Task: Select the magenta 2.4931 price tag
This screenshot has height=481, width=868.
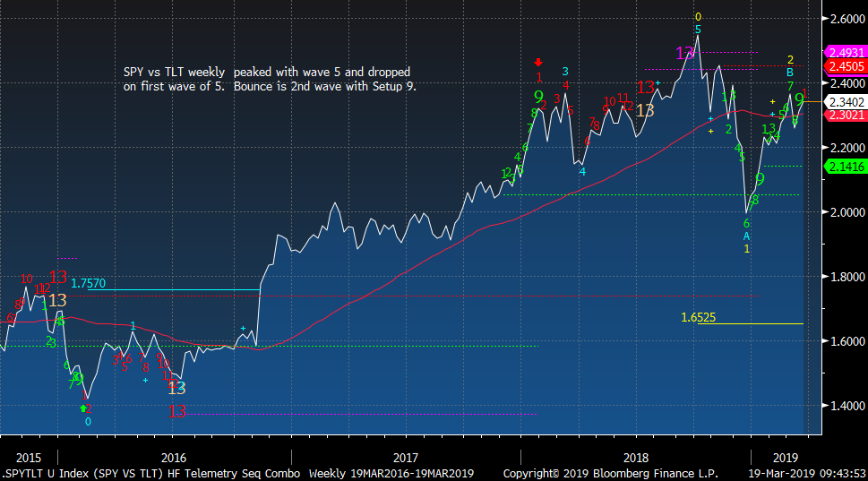Action: pyautogui.click(x=846, y=53)
